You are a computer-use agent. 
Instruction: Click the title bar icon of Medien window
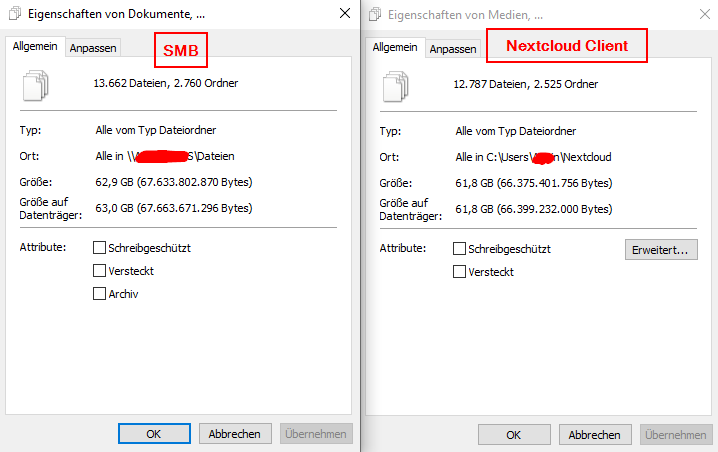pos(375,14)
